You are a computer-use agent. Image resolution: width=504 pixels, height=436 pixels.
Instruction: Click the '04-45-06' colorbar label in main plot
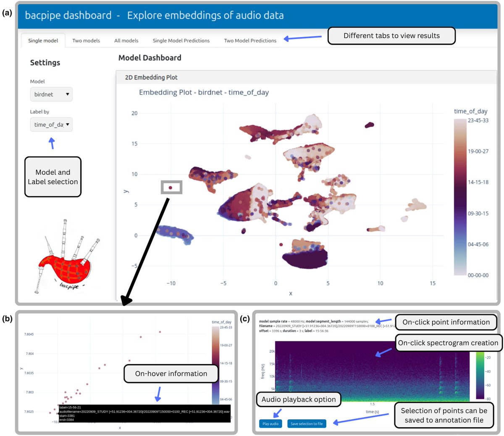(478, 244)
